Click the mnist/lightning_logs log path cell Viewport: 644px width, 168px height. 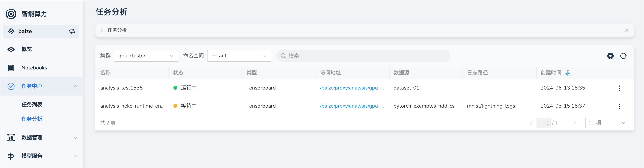tap(491, 106)
